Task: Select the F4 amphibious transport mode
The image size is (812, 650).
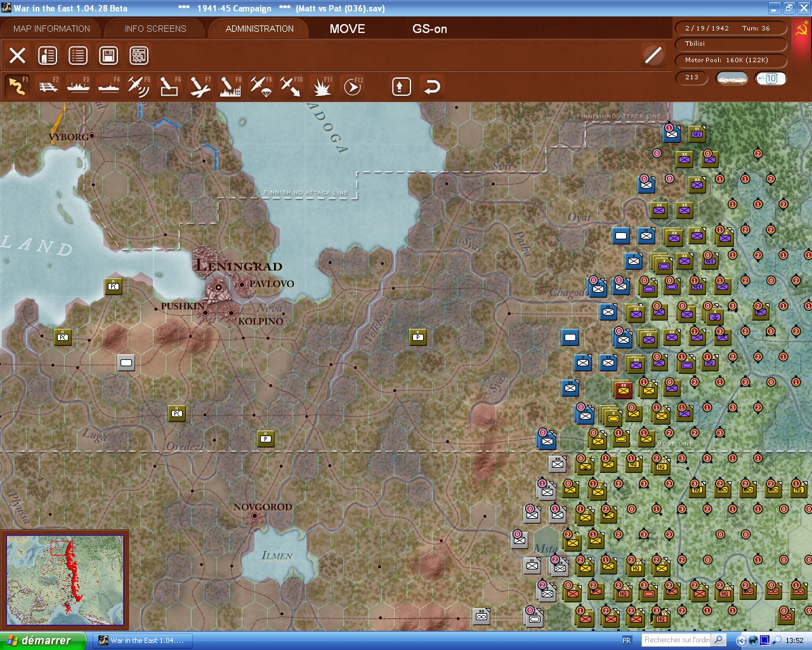Action: coord(108,86)
